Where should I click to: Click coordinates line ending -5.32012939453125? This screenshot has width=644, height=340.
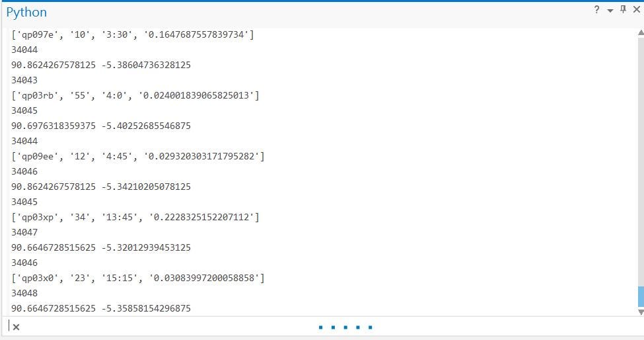101,247
